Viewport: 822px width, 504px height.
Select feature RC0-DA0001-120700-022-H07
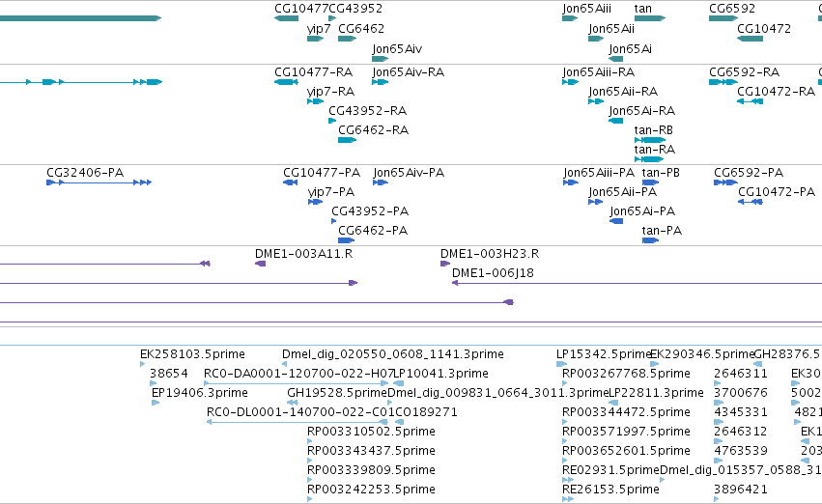tap(298, 374)
